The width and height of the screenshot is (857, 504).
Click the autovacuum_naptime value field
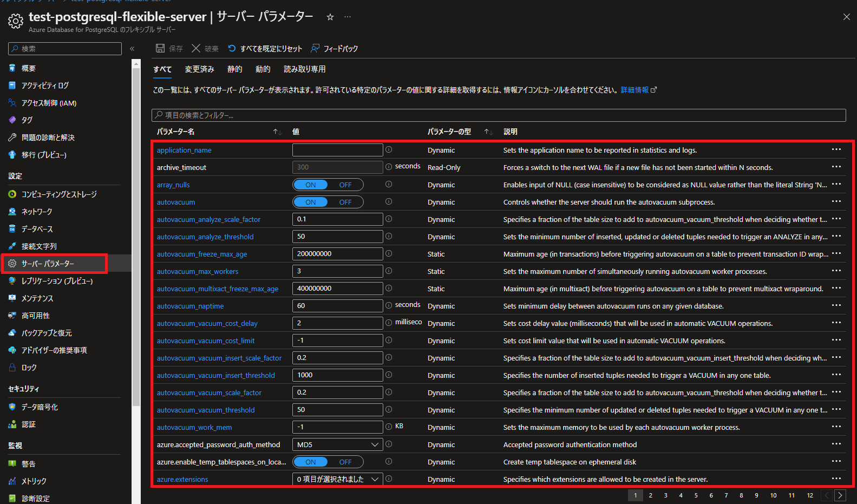338,306
